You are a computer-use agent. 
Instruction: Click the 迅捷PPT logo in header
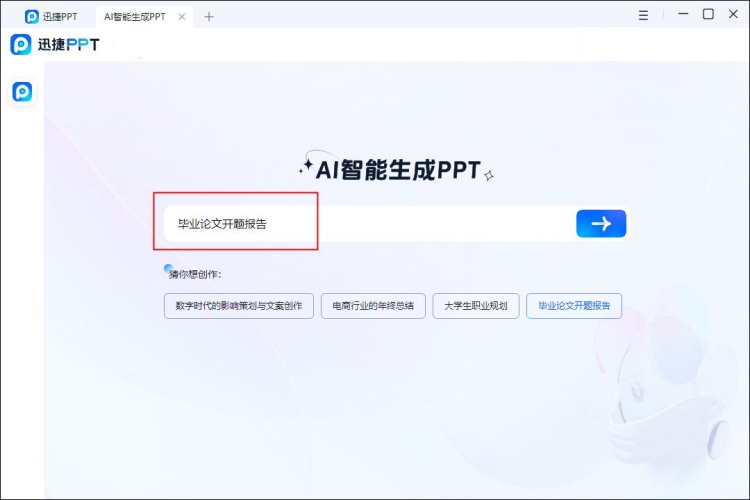point(55,44)
